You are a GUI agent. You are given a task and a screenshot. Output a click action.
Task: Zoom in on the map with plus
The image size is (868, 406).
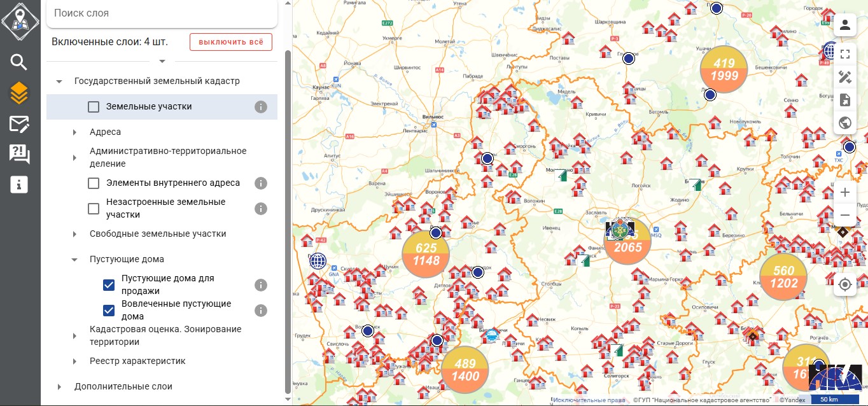(845, 192)
